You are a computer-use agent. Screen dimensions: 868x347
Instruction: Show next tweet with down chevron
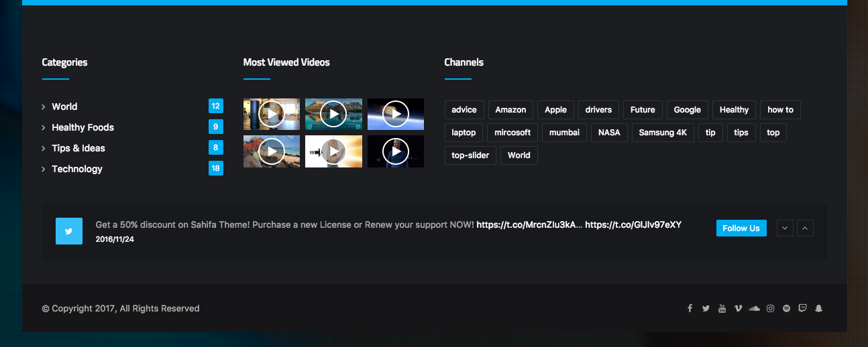[785, 228]
